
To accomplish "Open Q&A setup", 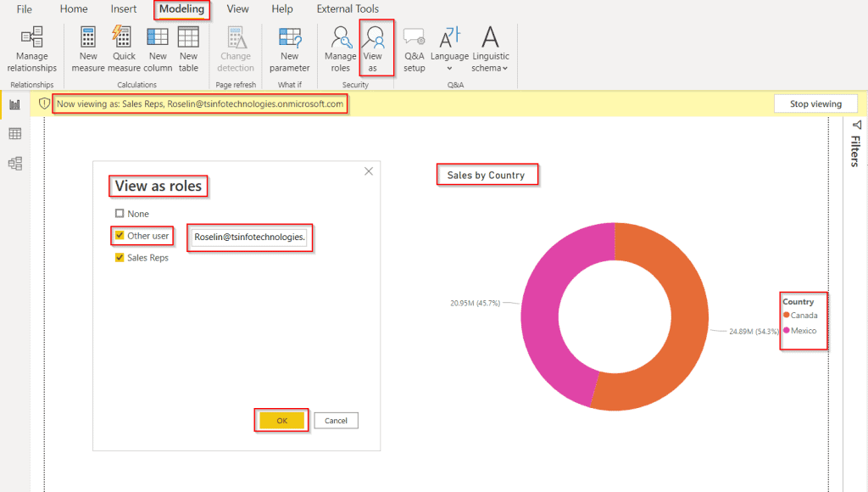I will [414, 50].
